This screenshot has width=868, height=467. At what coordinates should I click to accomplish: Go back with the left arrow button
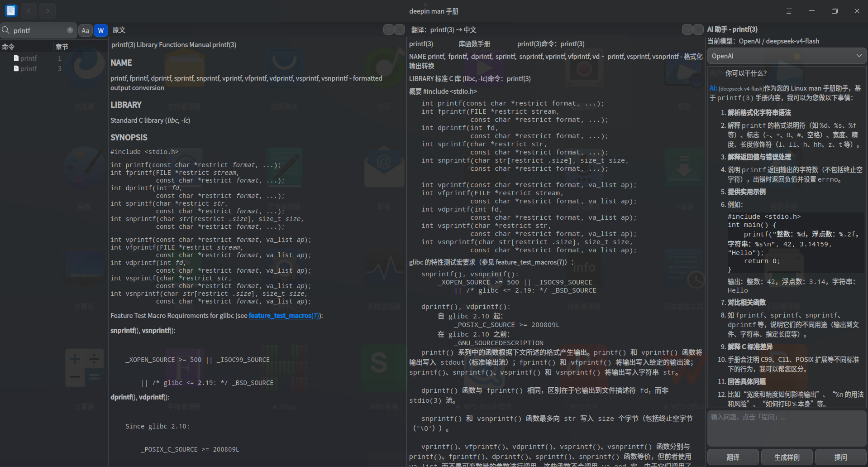pyautogui.click(x=29, y=10)
